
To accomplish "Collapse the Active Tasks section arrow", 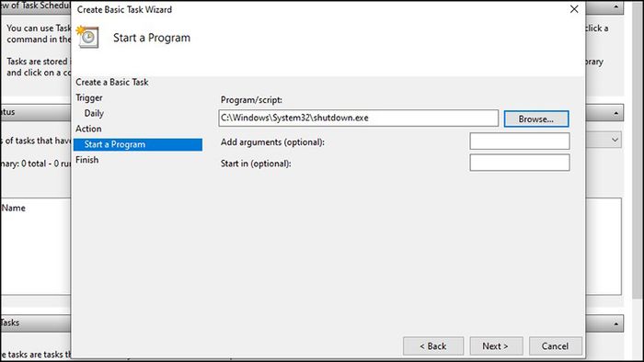I will tap(615, 323).
